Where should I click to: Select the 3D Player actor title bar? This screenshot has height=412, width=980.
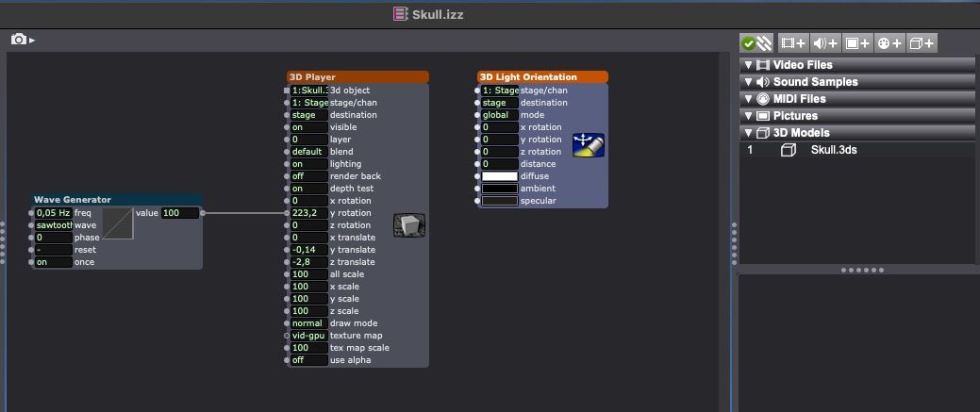[x=358, y=77]
